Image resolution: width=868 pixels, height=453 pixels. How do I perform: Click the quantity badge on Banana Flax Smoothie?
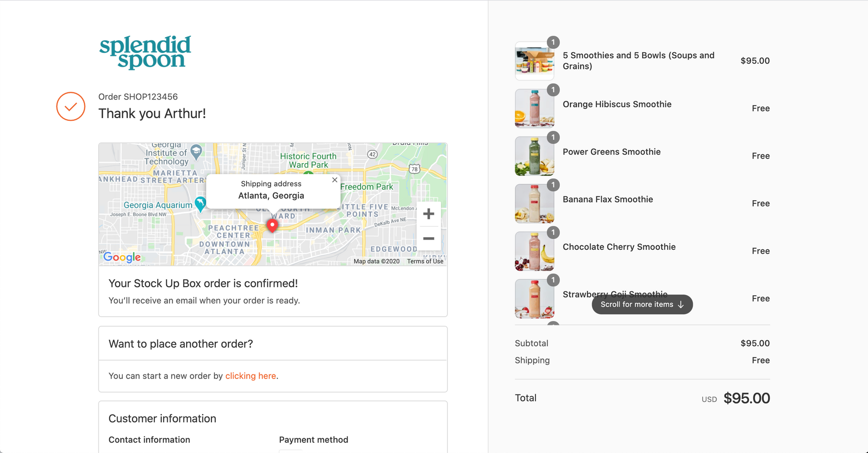(553, 185)
